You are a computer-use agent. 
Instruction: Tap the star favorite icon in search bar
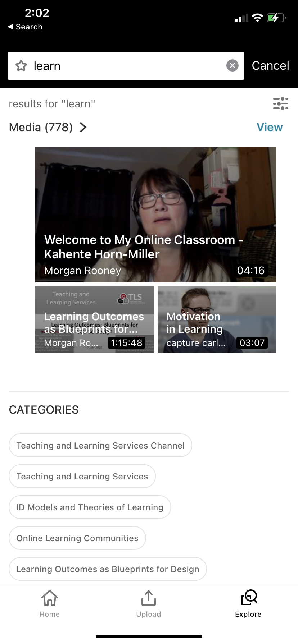[21, 66]
